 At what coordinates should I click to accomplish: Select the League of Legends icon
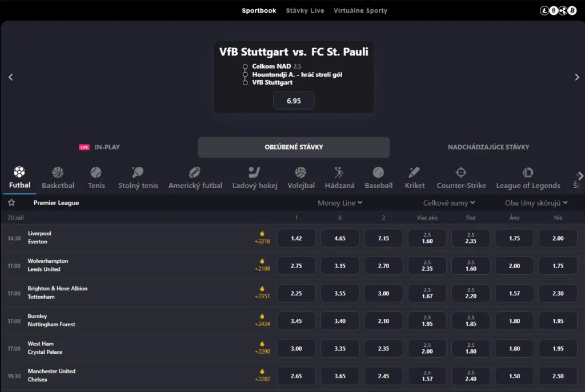click(x=528, y=173)
